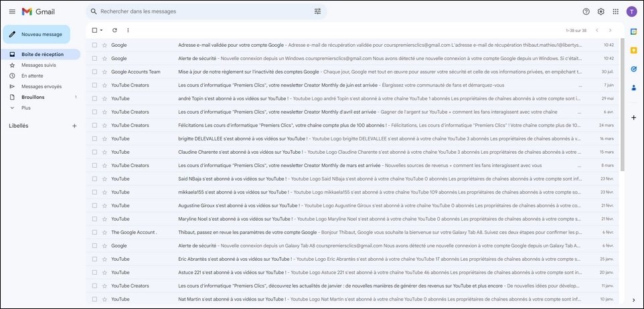Viewport: 644px width, 309px height.
Task: Open Google Keep in side panel
Action: tap(633, 50)
